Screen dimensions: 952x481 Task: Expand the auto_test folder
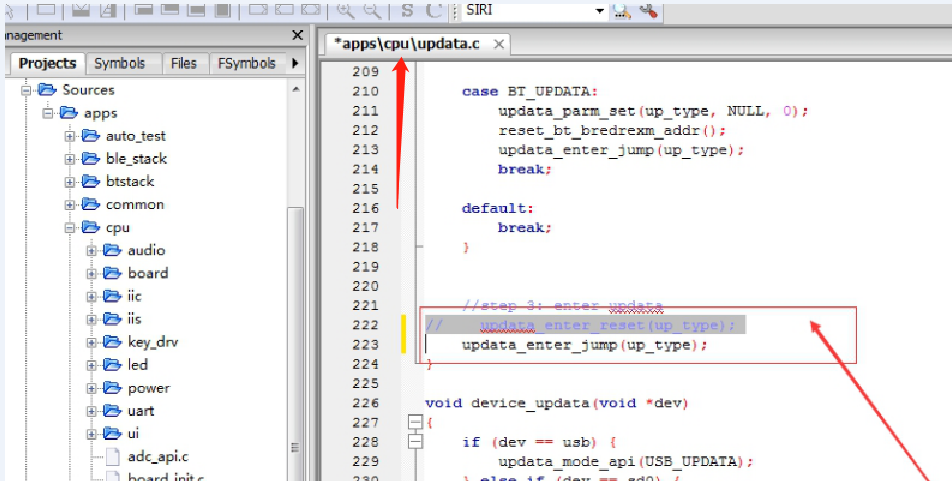(x=69, y=137)
